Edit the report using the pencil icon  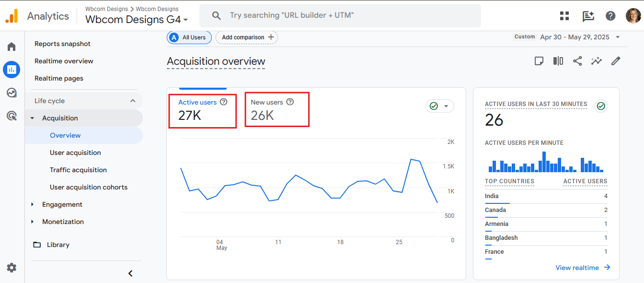pos(616,61)
